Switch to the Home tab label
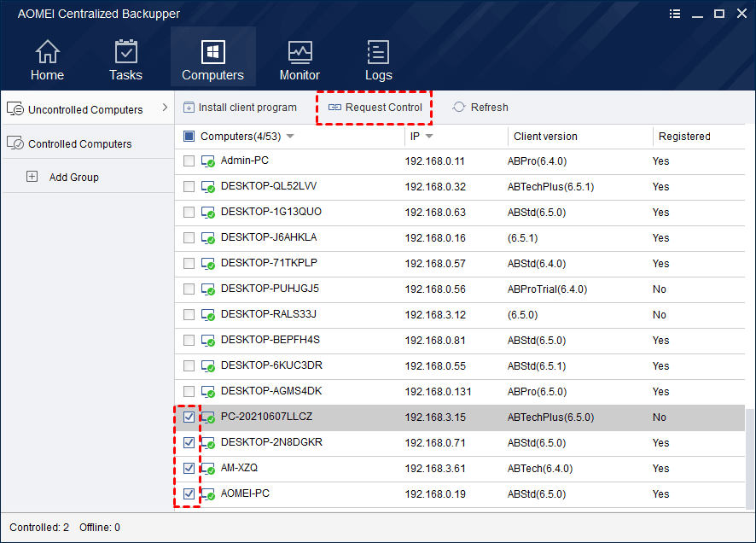The height and width of the screenshot is (543, 756). tap(47, 75)
